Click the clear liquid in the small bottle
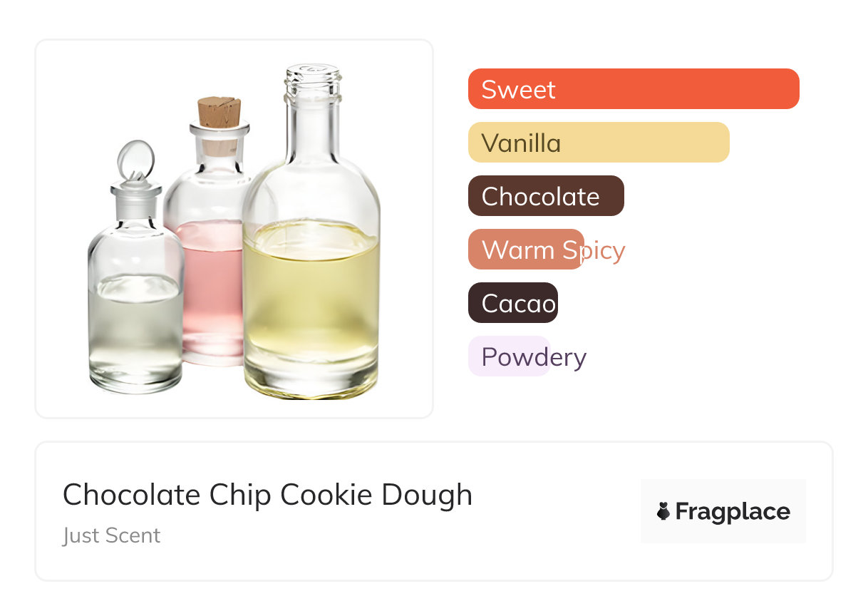 (135, 328)
